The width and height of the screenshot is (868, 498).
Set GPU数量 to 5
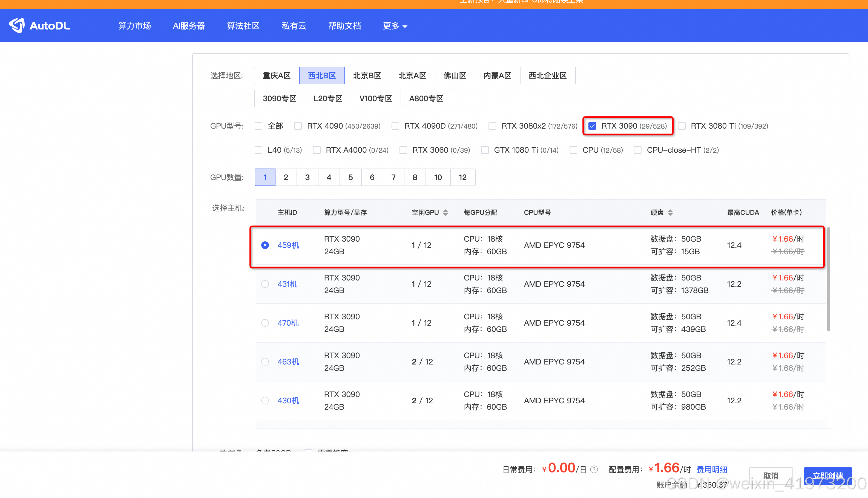[x=350, y=177]
